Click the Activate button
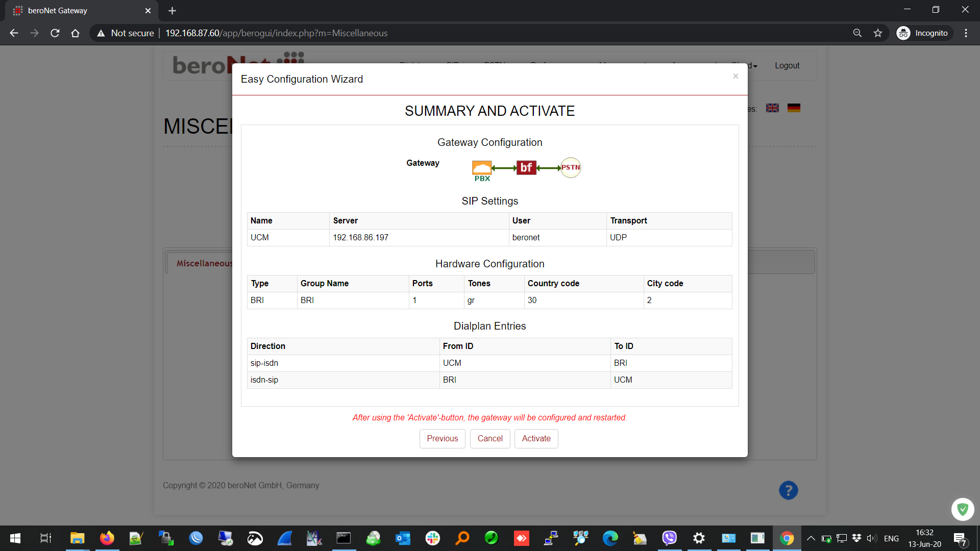This screenshot has width=980, height=551. 536,438
